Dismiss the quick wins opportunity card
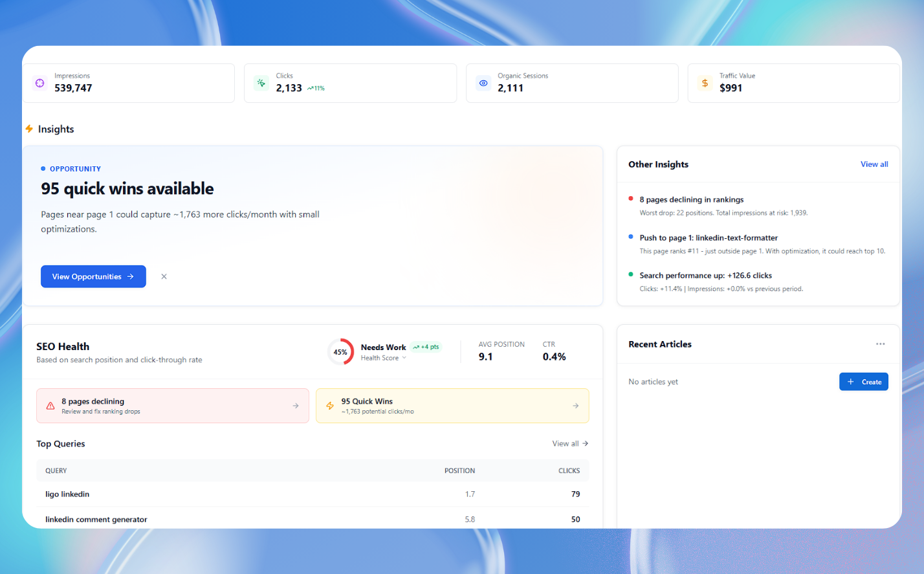The image size is (924, 574). click(x=164, y=276)
